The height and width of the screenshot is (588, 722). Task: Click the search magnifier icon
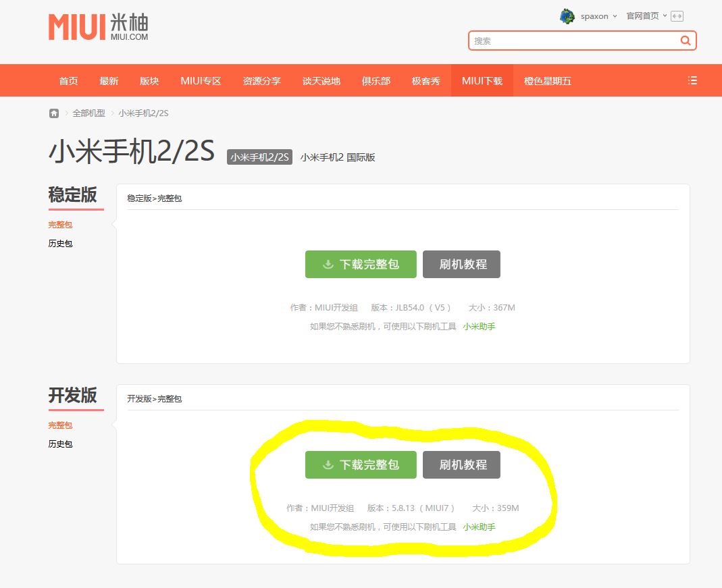click(x=685, y=41)
